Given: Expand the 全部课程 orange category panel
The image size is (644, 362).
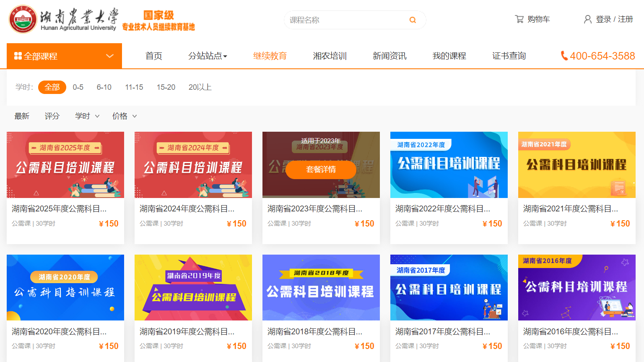Looking at the screenshot, I should pos(64,56).
